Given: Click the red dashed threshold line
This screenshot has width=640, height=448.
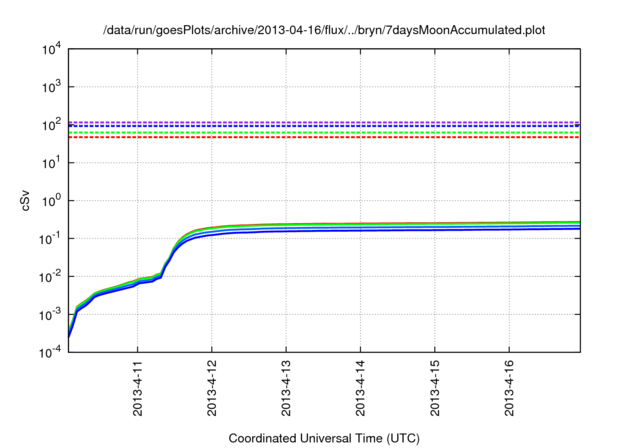Looking at the screenshot, I should click(324, 138).
